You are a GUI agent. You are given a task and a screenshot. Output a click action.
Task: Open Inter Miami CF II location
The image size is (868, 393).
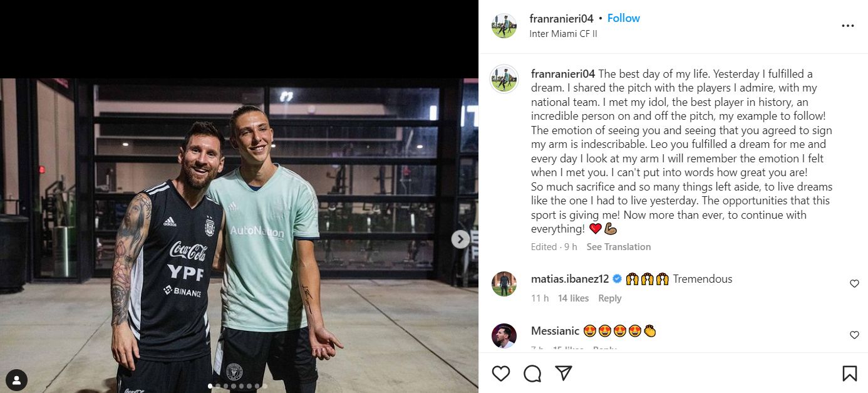tap(563, 34)
